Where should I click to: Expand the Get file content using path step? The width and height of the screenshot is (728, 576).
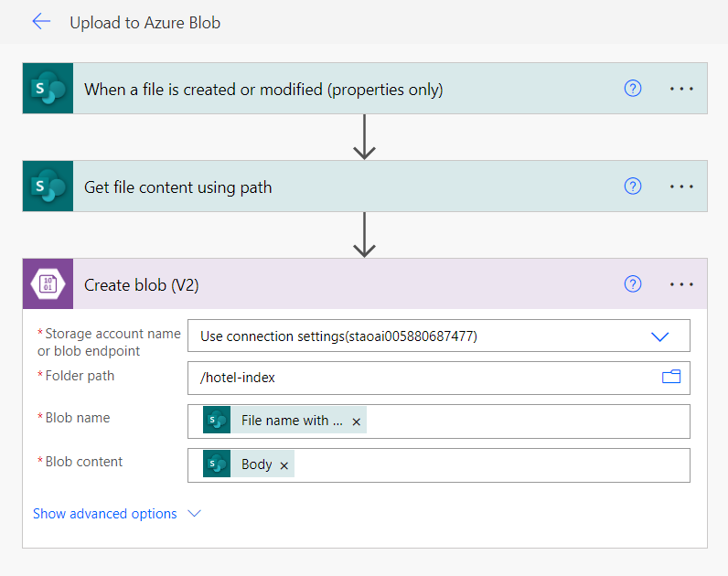point(178,187)
